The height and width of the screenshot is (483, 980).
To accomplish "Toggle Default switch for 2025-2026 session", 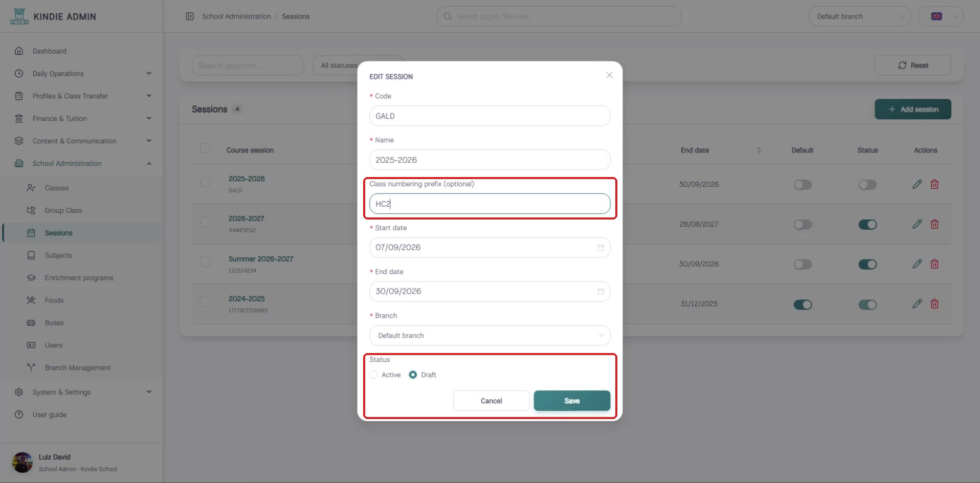I will pyautogui.click(x=803, y=185).
